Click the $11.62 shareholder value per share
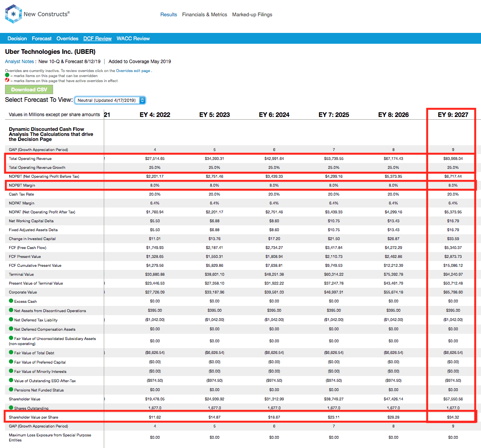The image size is (481, 448). (x=155, y=417)
